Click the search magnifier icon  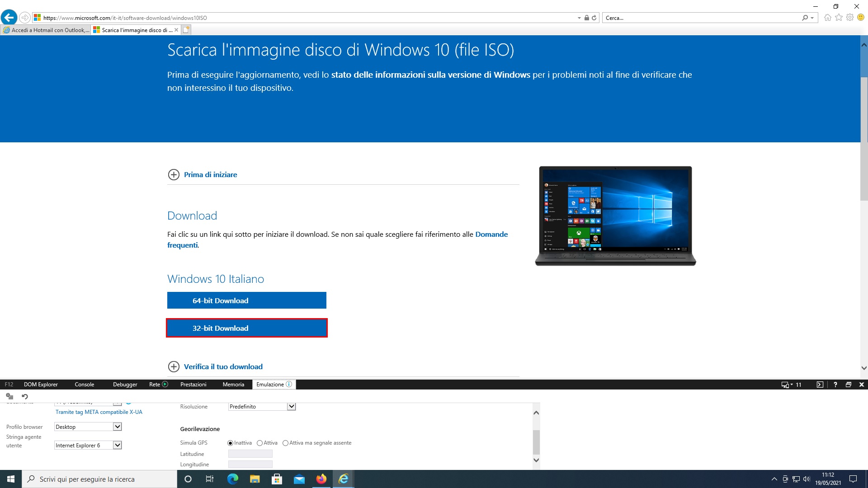(805, 18)
